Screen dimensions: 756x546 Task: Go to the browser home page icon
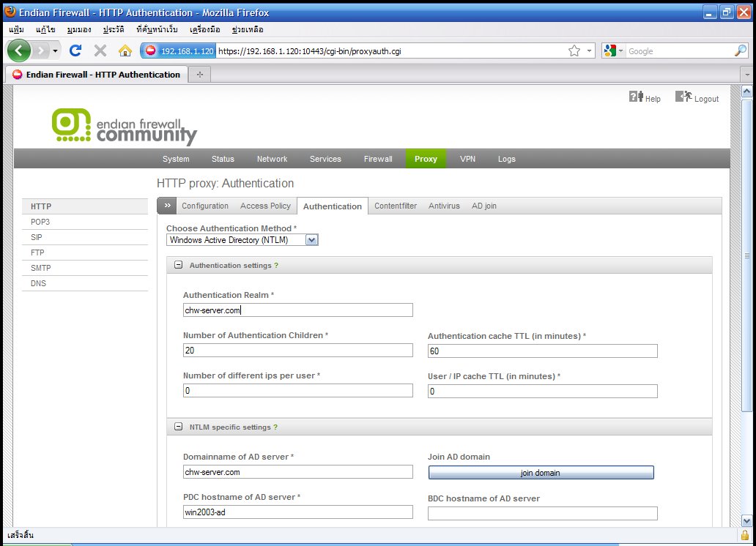click(x=125, y=51)
